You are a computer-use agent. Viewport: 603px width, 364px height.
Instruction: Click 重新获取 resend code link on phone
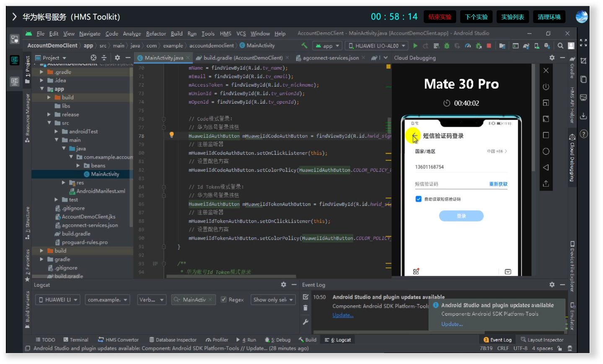pos(498,184)
